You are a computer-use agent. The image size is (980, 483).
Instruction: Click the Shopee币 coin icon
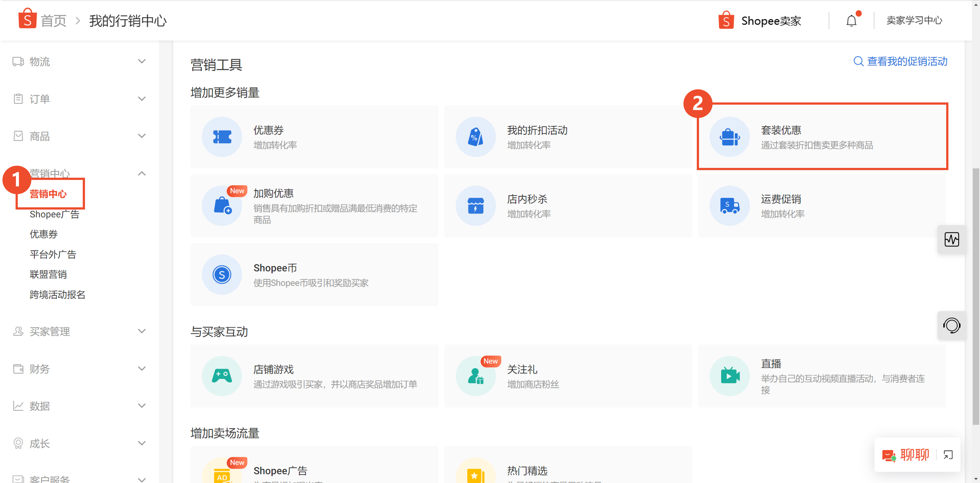(x=222, y=274)
